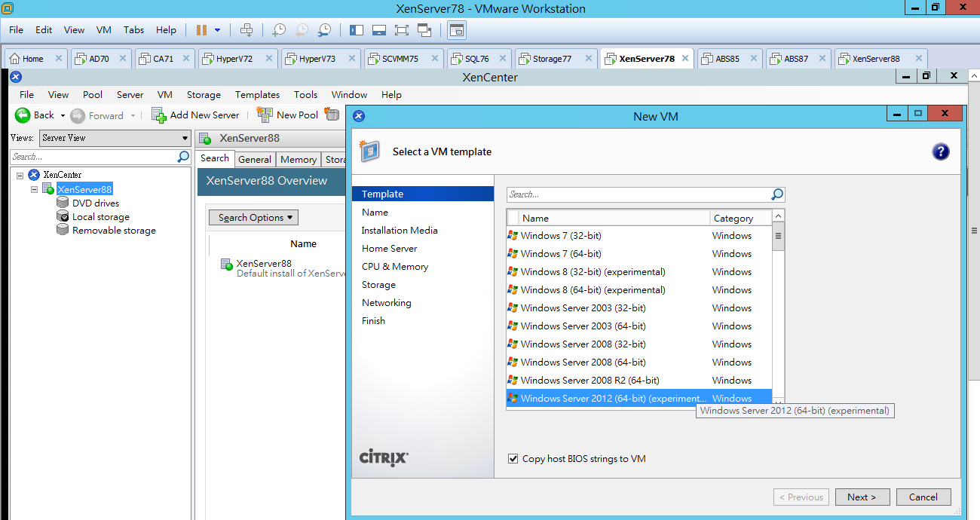Collapse the XenCenter root tree node
This screenshot has width=980, height=520.
tap(20, 175)
